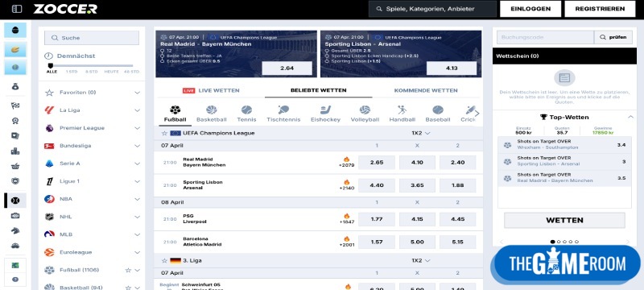The image size is (644, 290).
Task: Show more sports with right arrow
Action: click(477, 114)
